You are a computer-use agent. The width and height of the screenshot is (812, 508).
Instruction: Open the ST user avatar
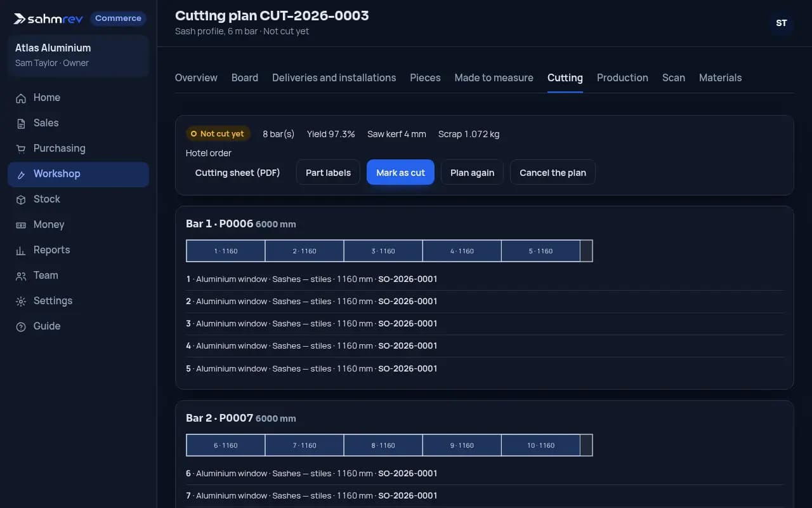(782, 23)
